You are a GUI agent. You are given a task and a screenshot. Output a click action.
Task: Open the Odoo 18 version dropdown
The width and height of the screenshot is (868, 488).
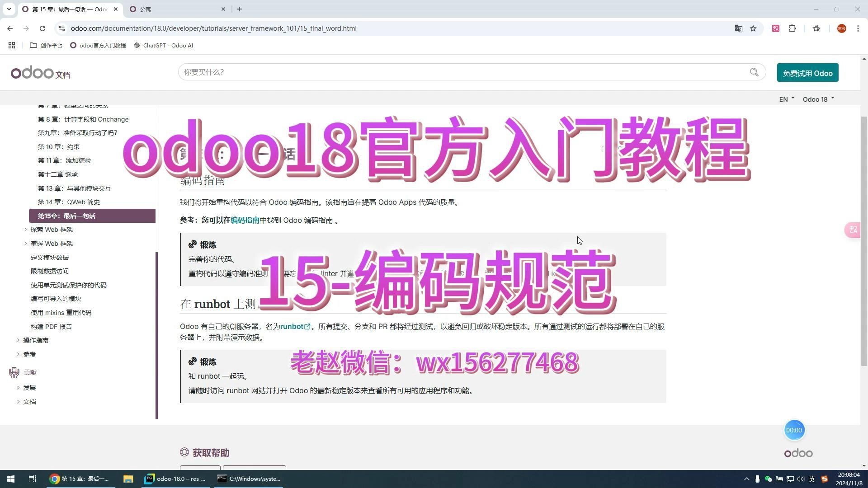coord(818,99)
